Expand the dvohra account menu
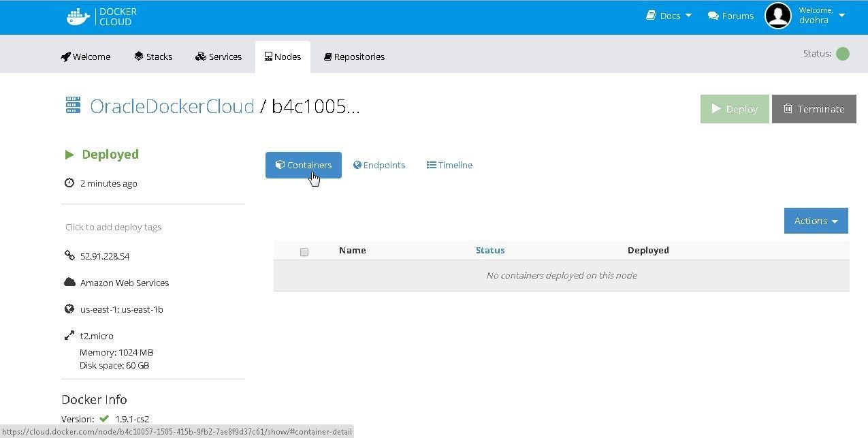Viewport: 868px width, 438px height. click(822, 16)
